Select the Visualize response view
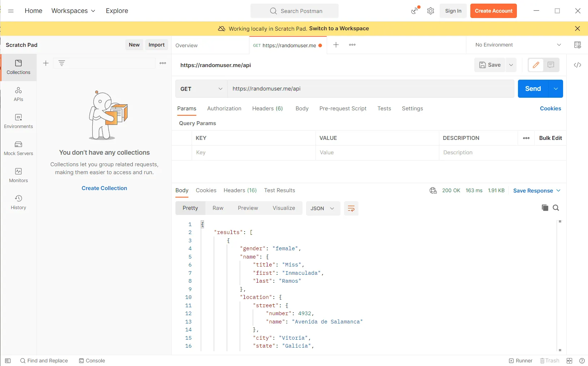Screen dimensions: 588x366 click(284, 208)
